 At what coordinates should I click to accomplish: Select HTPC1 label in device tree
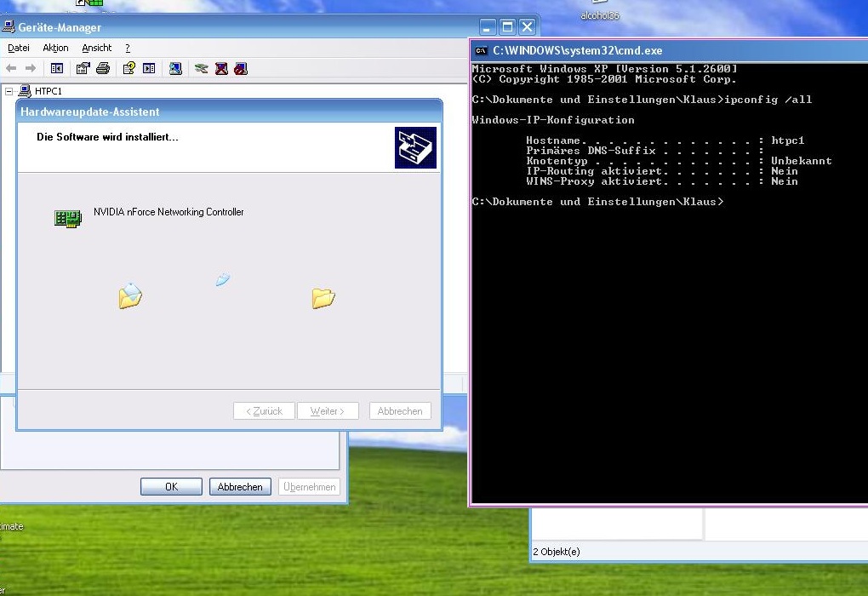[x=49, y=91]
